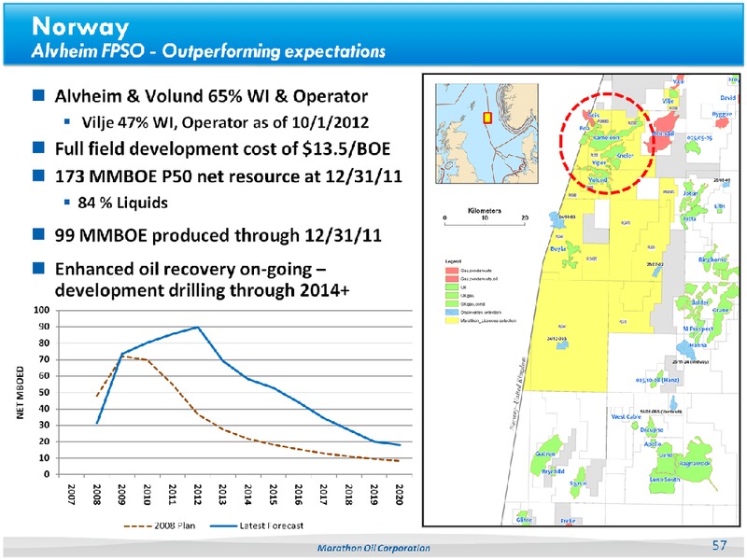Click the "Balder" field label on the map
Viewport: 747px width, 560px height.
pos(699,302)
